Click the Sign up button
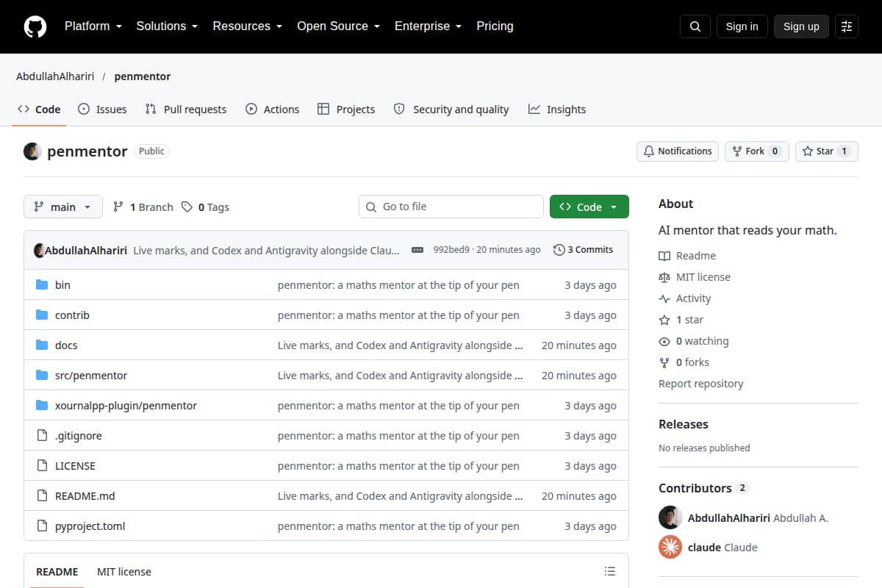 [801, 26]
